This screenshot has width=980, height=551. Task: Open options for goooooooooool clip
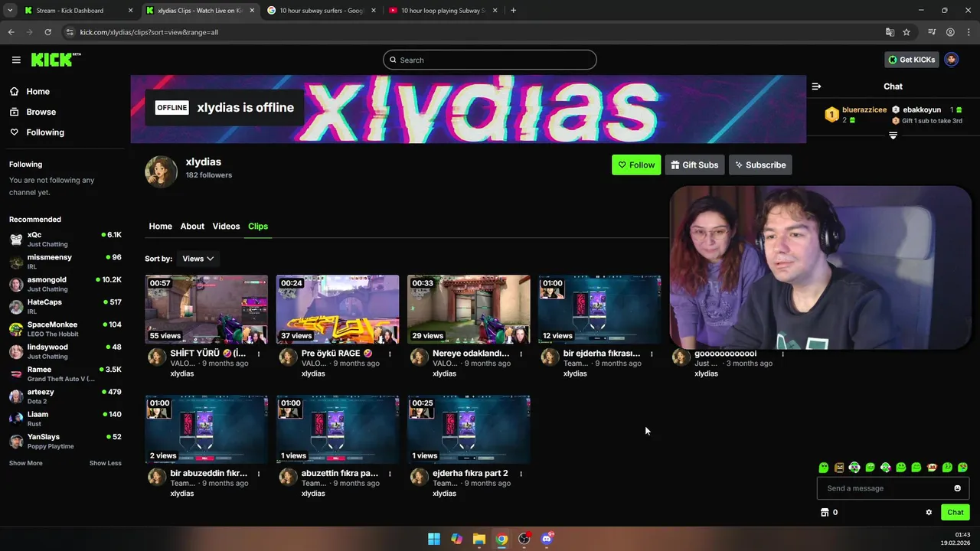pos(782,354)
